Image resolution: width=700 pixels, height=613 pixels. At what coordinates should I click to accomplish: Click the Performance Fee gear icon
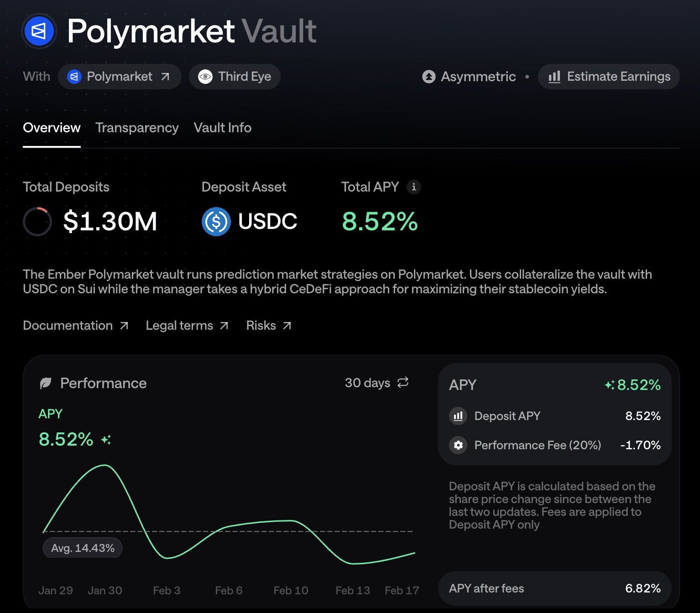[x=458, y=445]
